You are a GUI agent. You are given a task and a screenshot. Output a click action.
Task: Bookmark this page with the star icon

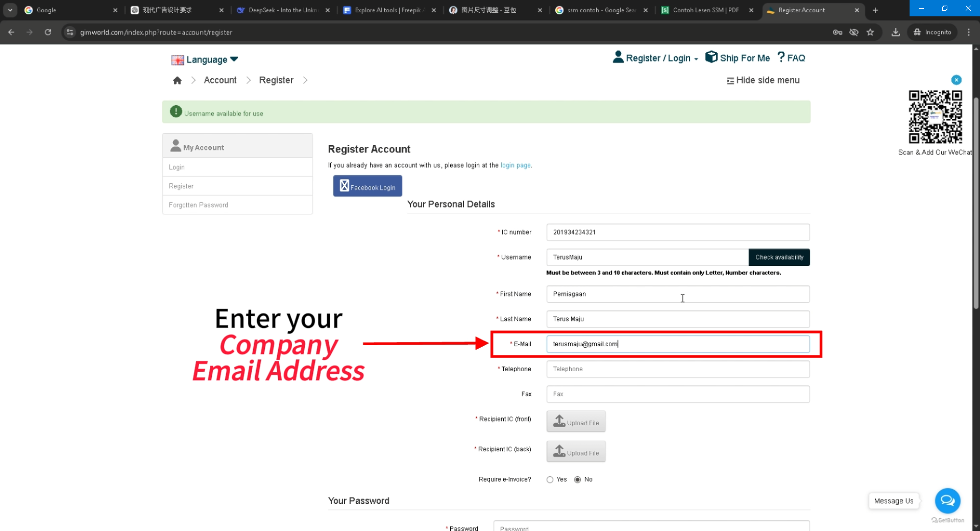pyautogui.click(x=870, y=32)
